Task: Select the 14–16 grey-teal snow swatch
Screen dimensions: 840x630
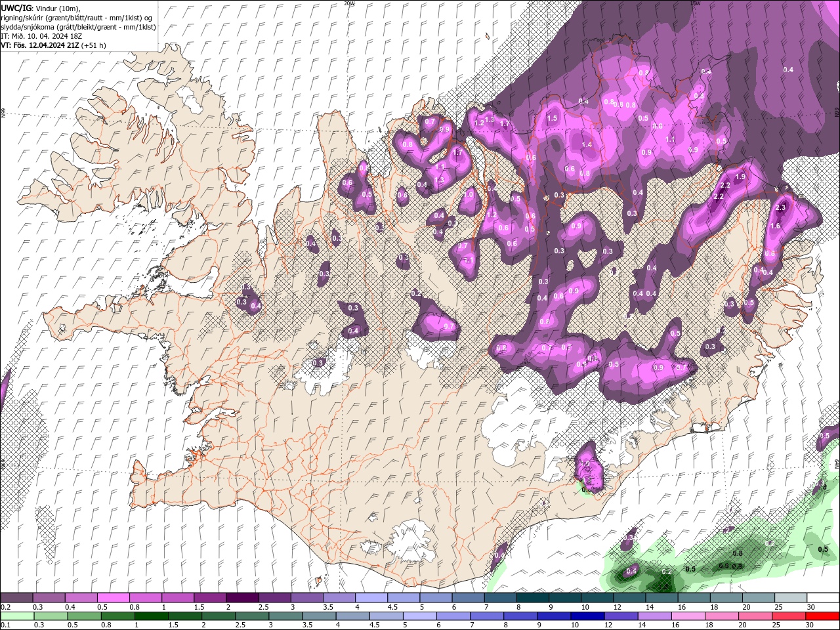Action: 661,598
